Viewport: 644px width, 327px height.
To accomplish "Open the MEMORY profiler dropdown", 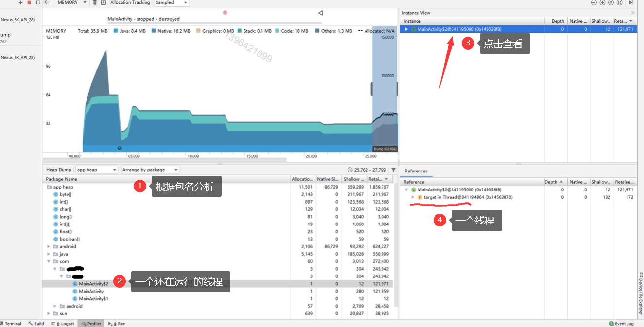I will (71, 2).
